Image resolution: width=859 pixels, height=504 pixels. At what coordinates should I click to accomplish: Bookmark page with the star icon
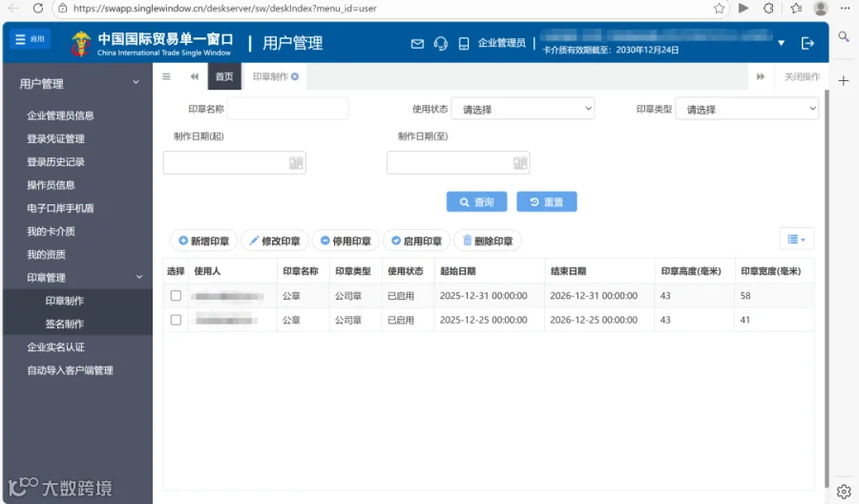coord(719,9)
